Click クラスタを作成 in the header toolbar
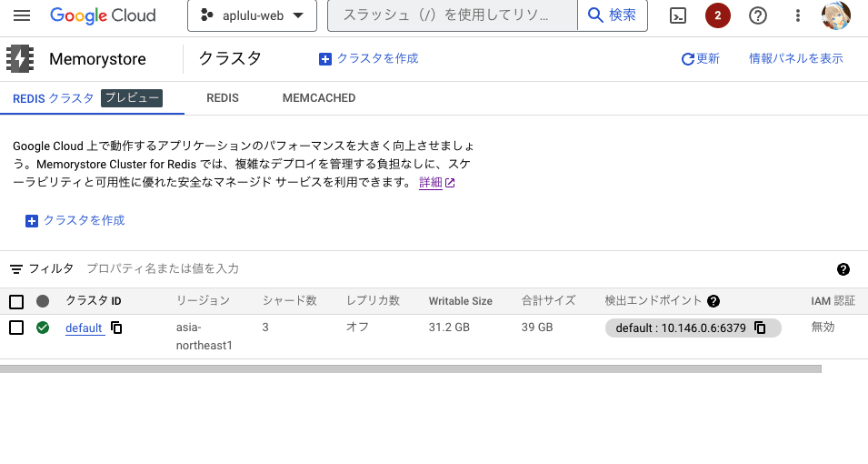 (x=369, y=59)
